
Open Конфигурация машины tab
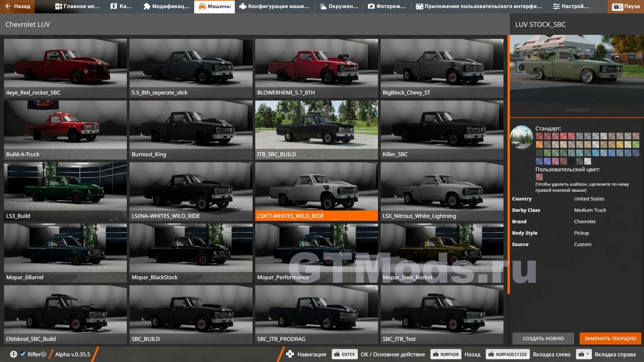tap(274, 7)
